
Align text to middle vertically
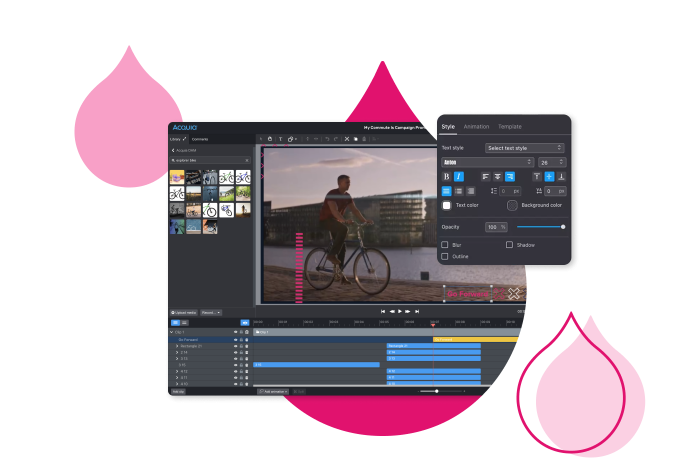(549, 176)
